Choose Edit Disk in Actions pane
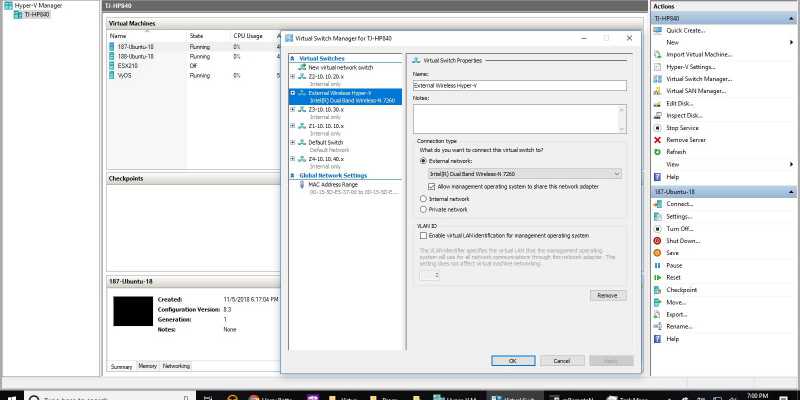This screenshot has height=400, width=800. (x=680, y=104)
